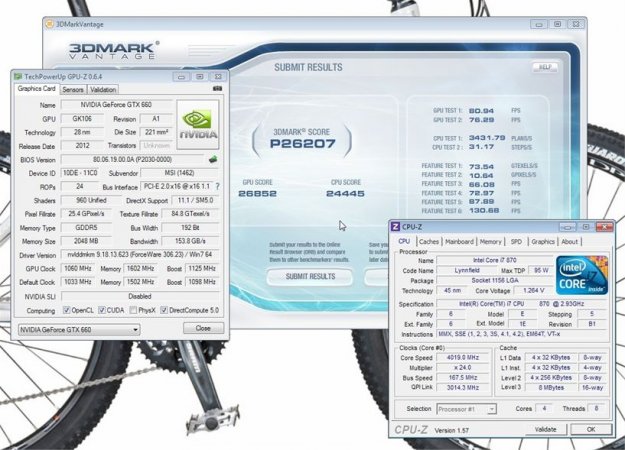Open the NVIDIA GeForce GTX 660 card dropdown
The height and width of the screenshot is (450, 625).
point(79,330)
